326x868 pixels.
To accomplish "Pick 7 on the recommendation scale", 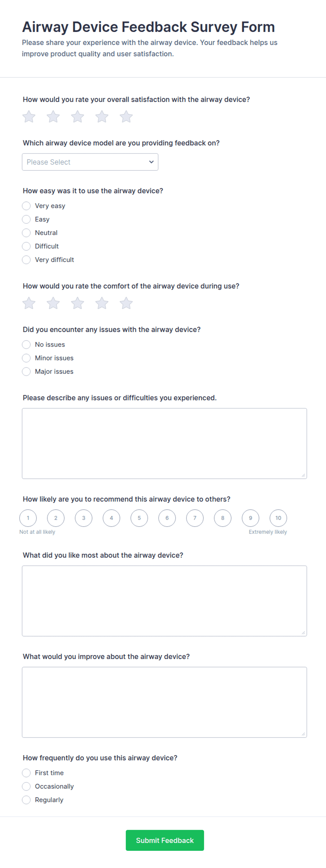I will point(195,518).
